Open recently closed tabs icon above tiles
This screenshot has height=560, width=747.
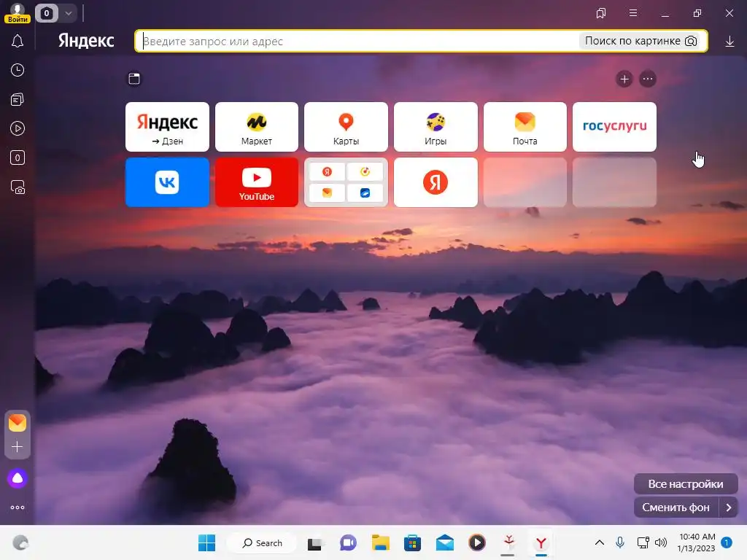point(134,79)
